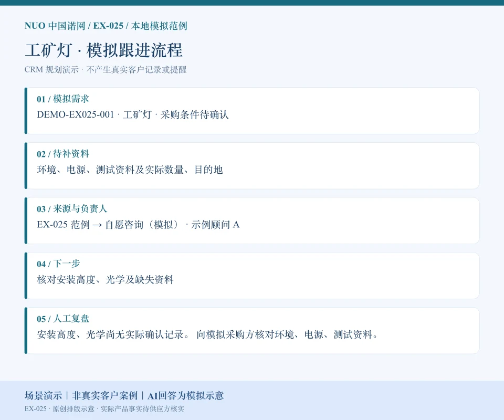Click '环境、电源、测试资料及实际数量、目的地' text
The width and height of the screenshot is (504, 420).
click(x=130, y=170)
